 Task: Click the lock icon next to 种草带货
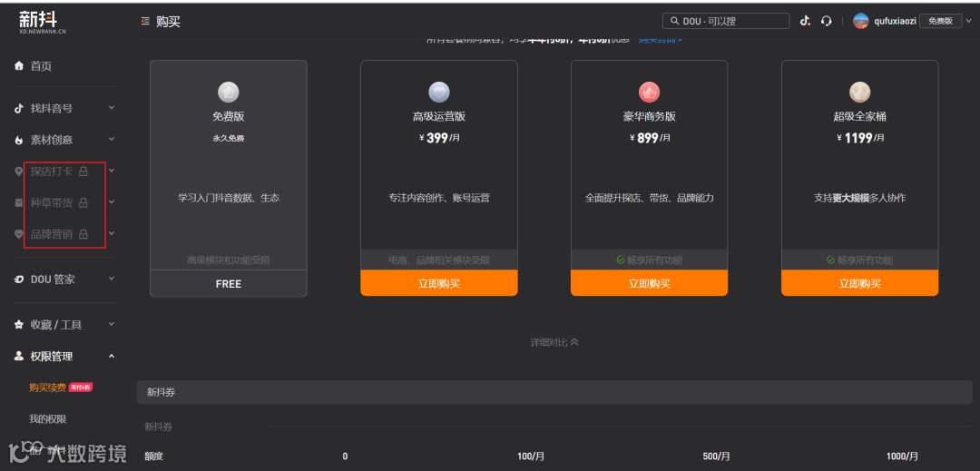click(83, 202)
